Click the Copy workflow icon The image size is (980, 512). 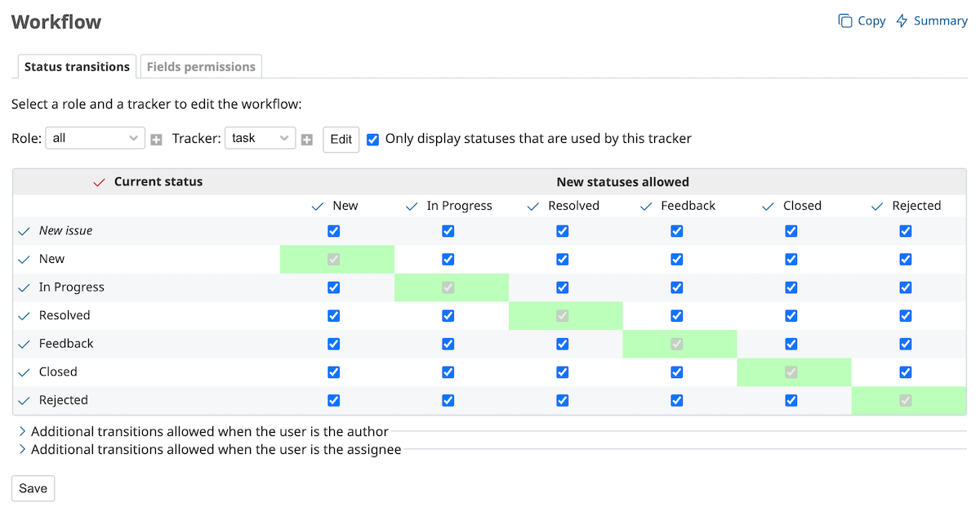coord(845,21)
